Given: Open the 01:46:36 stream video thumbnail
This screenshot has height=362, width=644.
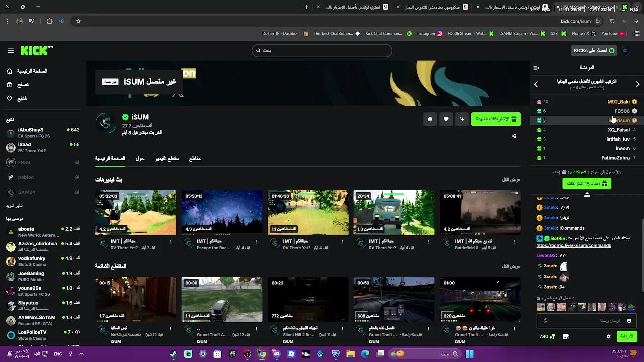Looking at the screenshot, I should 308,212.
